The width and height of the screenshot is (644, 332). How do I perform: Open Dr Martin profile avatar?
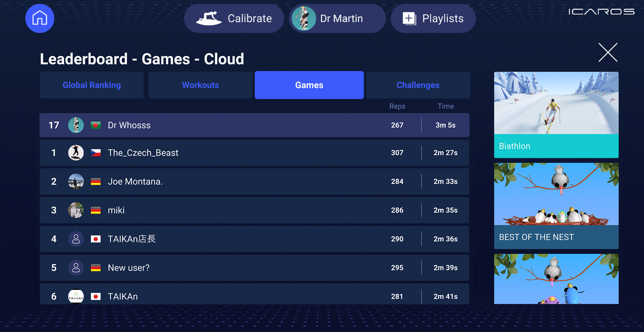pos(303,19)
